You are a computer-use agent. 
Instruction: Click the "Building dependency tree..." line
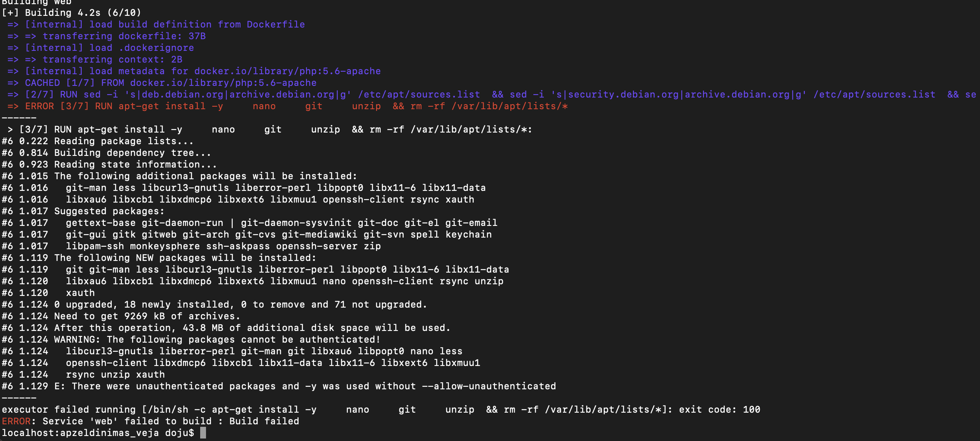coord(133,153)
